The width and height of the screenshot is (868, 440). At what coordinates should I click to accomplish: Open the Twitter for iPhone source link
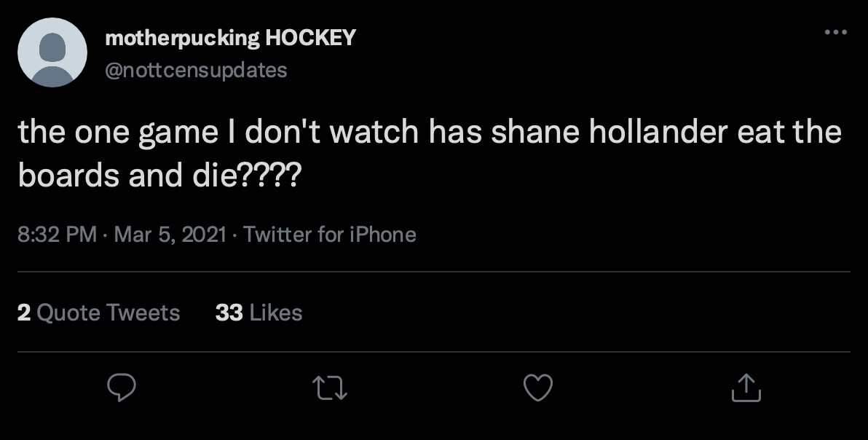(x=330, y=235)
